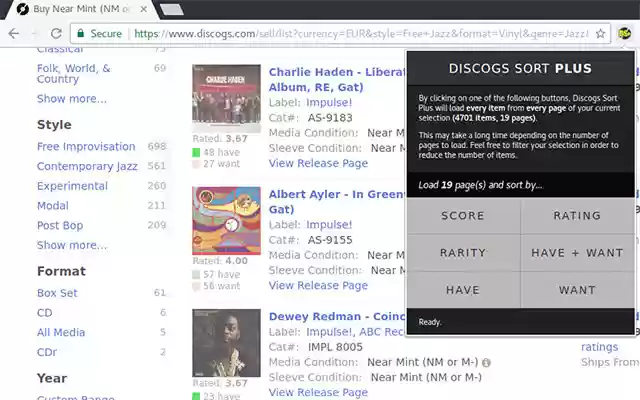Filter by CDr format
This screenshot has width=640, height=400.
click(x=47, y=352)
